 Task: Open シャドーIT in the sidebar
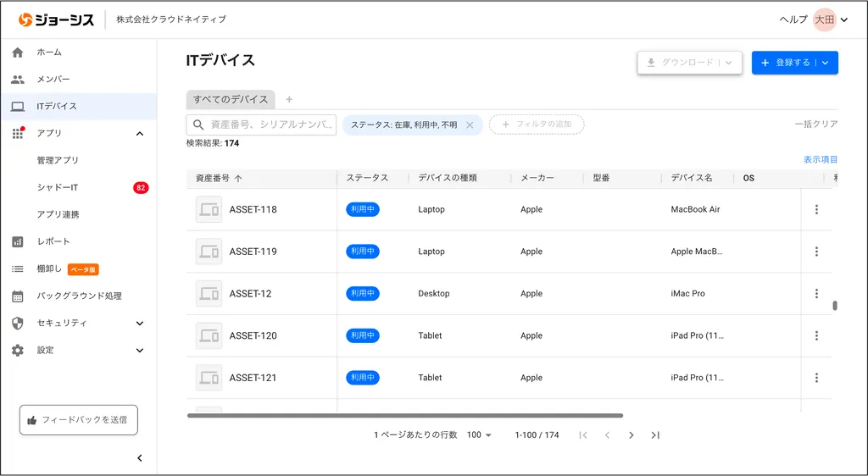(58, 187)
